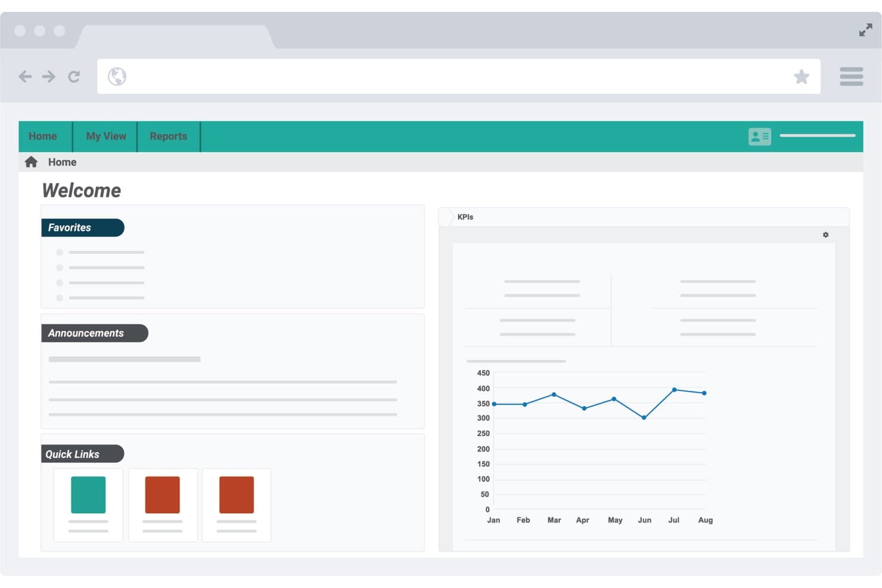Image resolution: width=882 pixels, height=588 pixels.
Task: Click the browser back arrow
Action: click(x=25, y=76)
